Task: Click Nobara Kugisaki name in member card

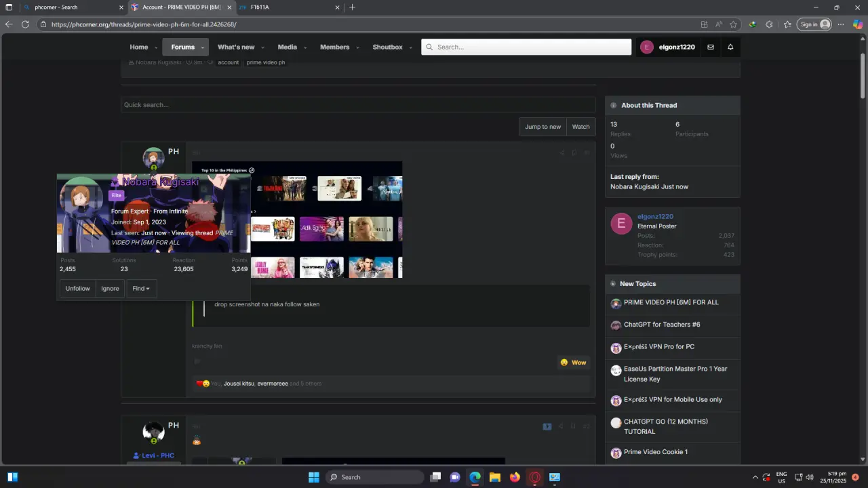Action: (160, 182)
